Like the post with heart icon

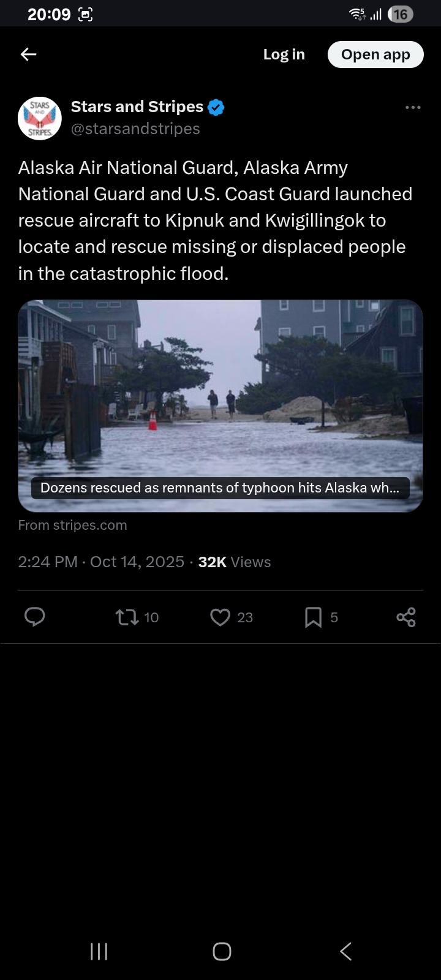(220, 617)
